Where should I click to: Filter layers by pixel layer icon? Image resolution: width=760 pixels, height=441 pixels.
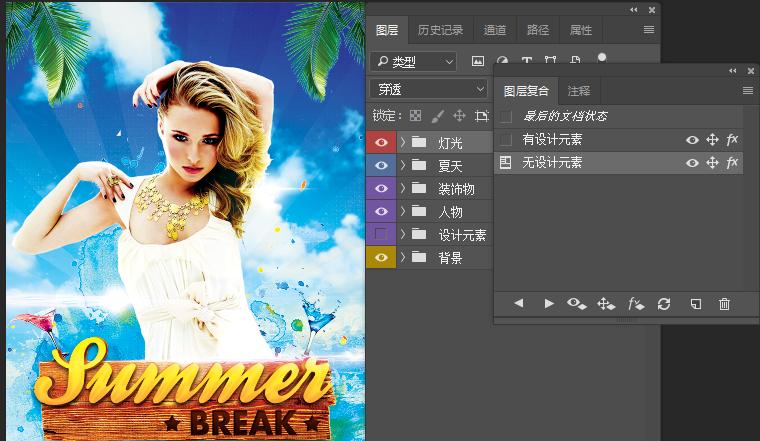coord(478,61)
